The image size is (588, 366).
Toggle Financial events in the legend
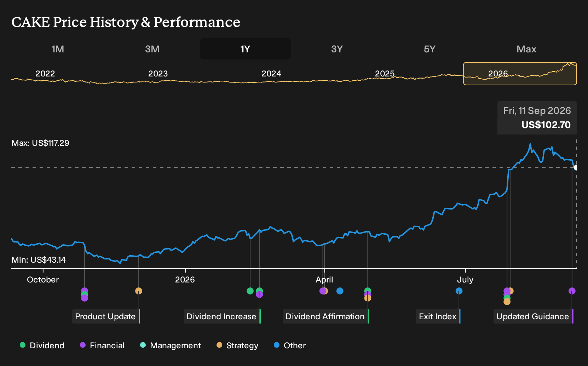102,345
